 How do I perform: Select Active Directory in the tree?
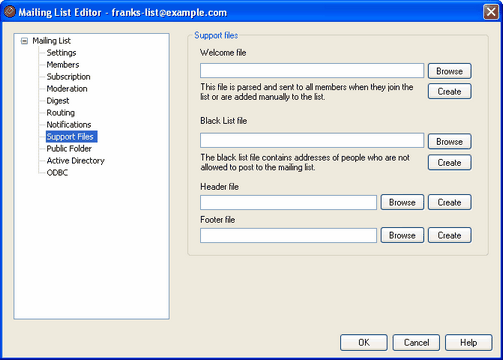click(x=75, y=161)
